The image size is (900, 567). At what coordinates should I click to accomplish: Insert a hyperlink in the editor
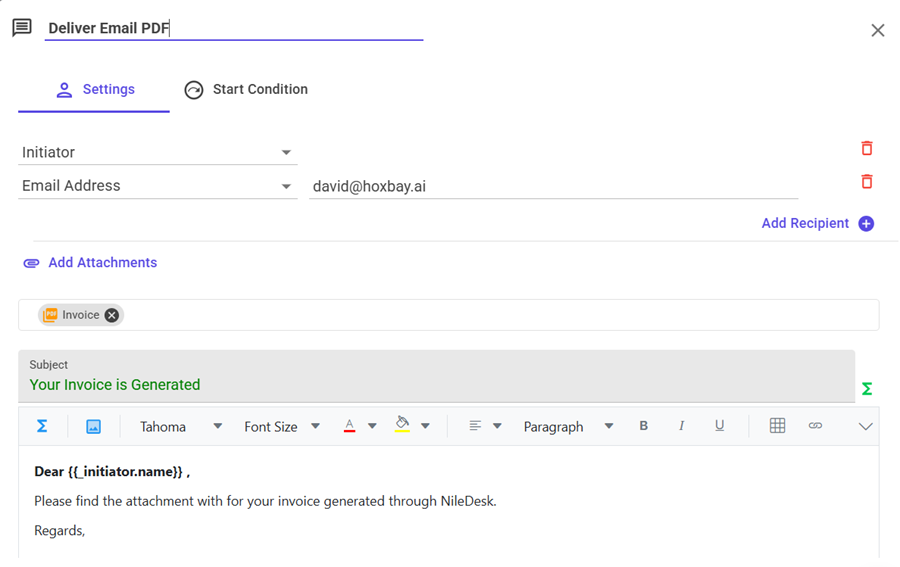click(x=815, y=426)
